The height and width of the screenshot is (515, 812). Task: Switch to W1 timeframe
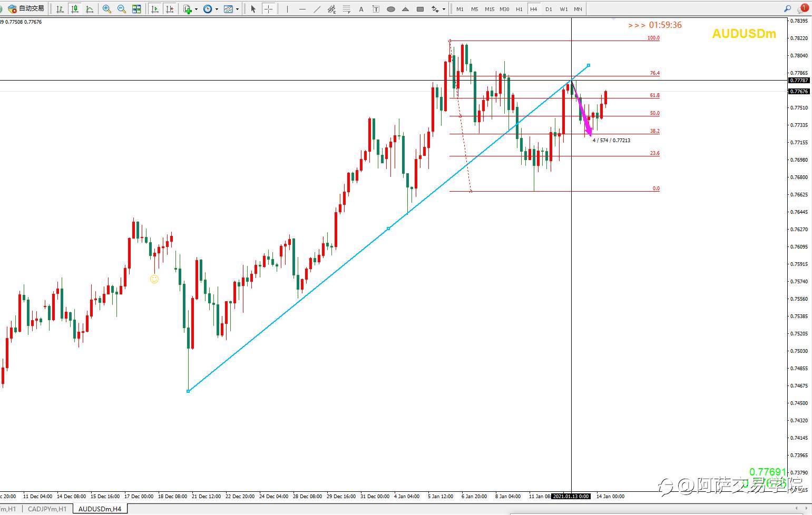click(564, 9)
